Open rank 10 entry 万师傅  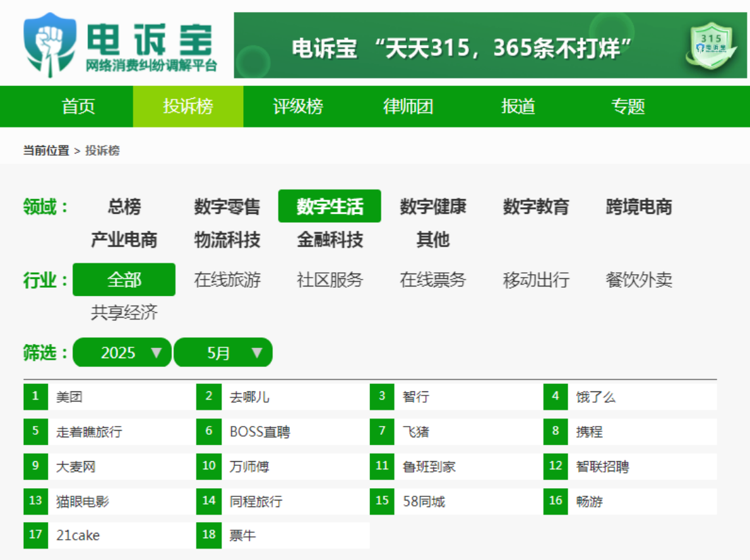click(x=283, y=467)
